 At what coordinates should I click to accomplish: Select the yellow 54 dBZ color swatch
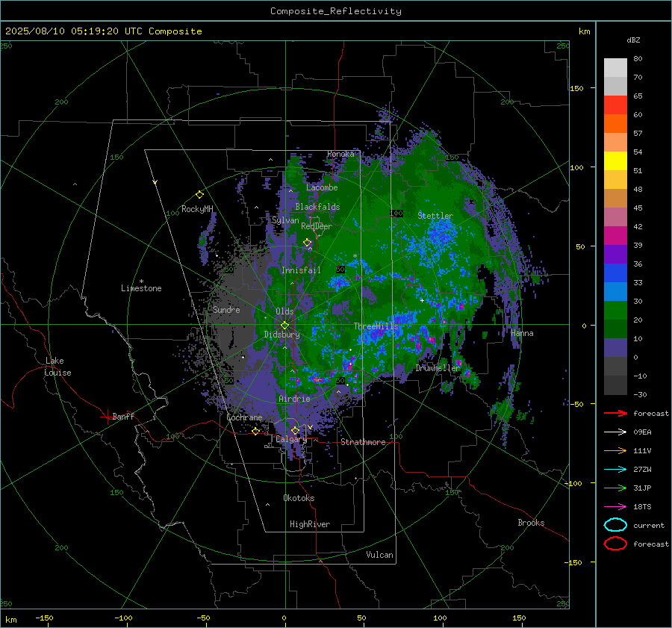615,161
